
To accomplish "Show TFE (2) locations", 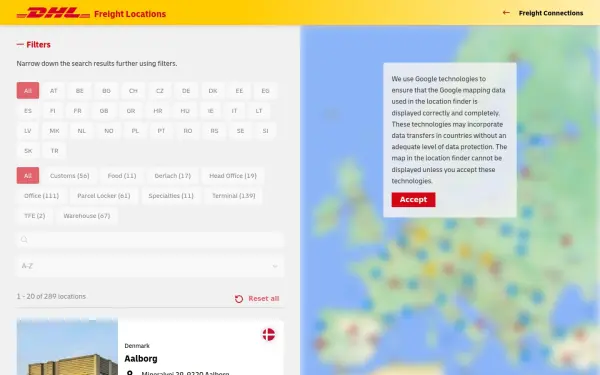I will 34,216.
